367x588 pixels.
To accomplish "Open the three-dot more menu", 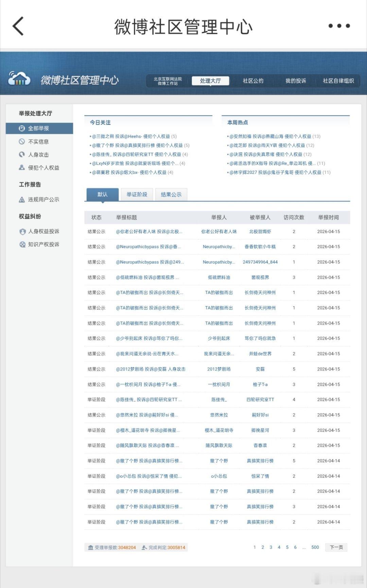I will (339, 26).
